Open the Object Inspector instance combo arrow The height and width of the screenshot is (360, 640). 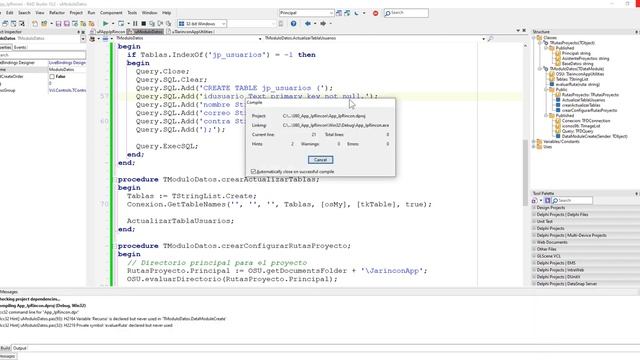pos(83,38)
